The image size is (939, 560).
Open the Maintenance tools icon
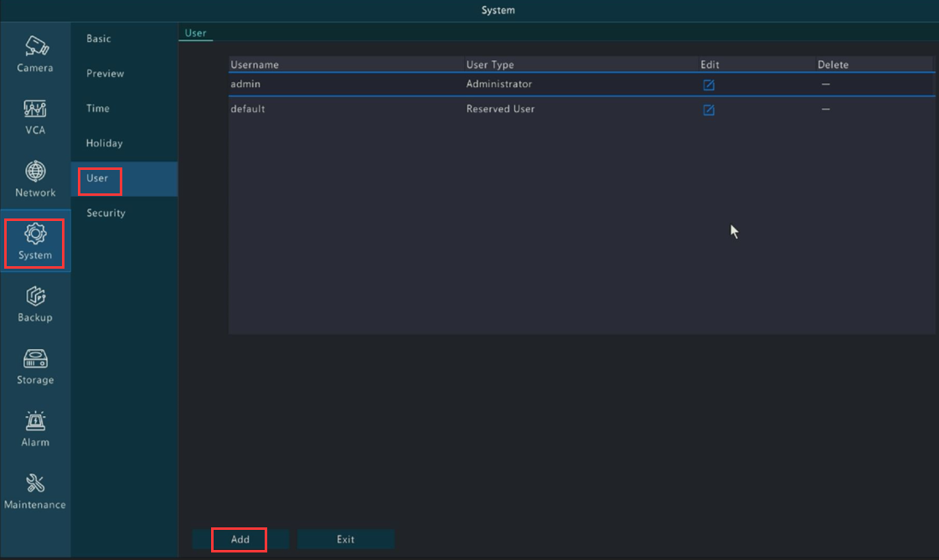click(35, 484)
